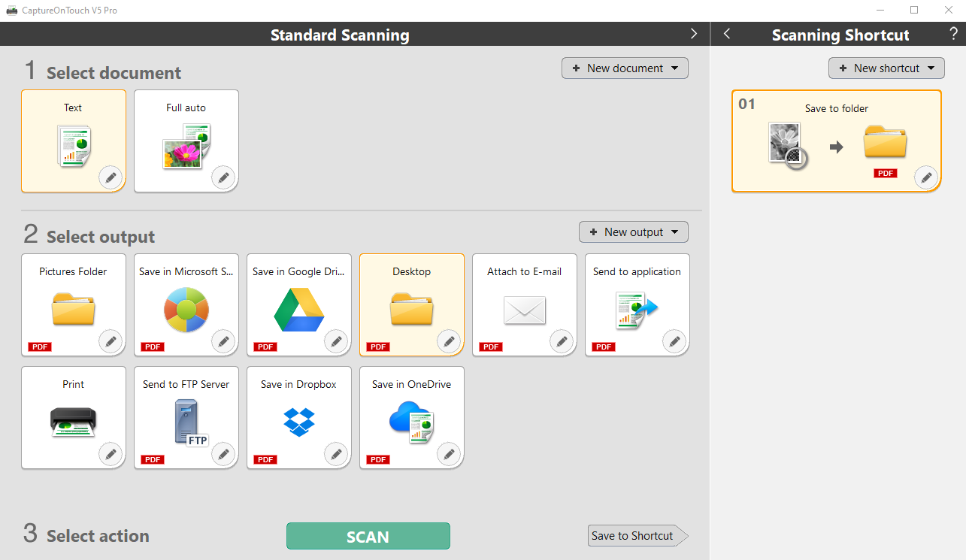Choose the Attach to E-mail envelope icon
Viewport: 966px width, 560px height.
point(525,310)
